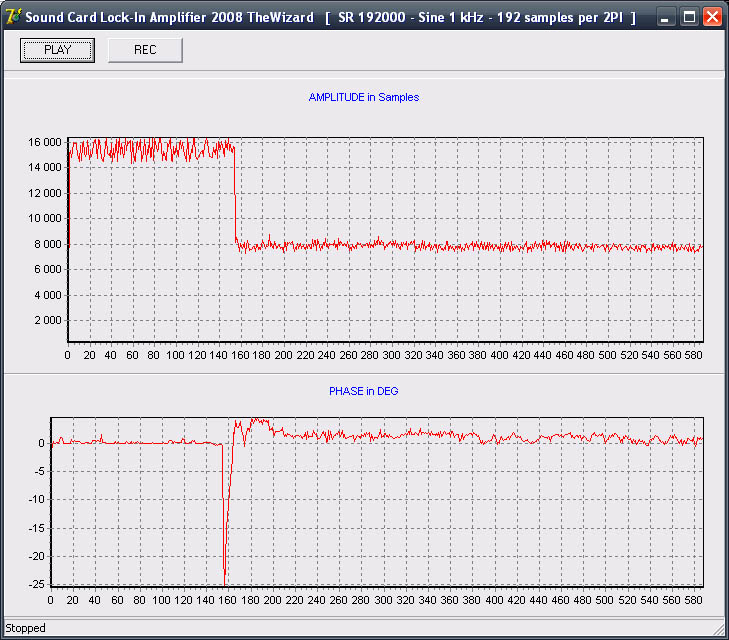Open the application icon system menu
Screen dimensions: 729x640
(x=13, y=17)
